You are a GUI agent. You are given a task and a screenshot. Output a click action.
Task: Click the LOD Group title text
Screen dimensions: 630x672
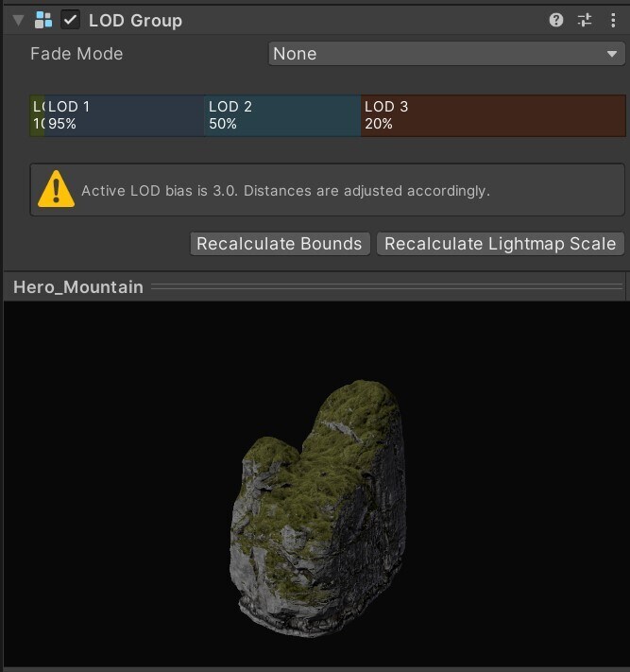pos(135,21)
